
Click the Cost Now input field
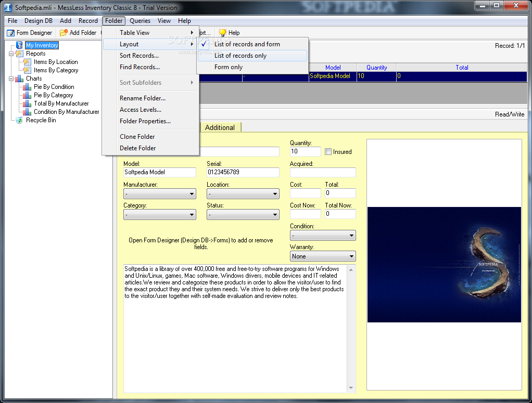306,214
